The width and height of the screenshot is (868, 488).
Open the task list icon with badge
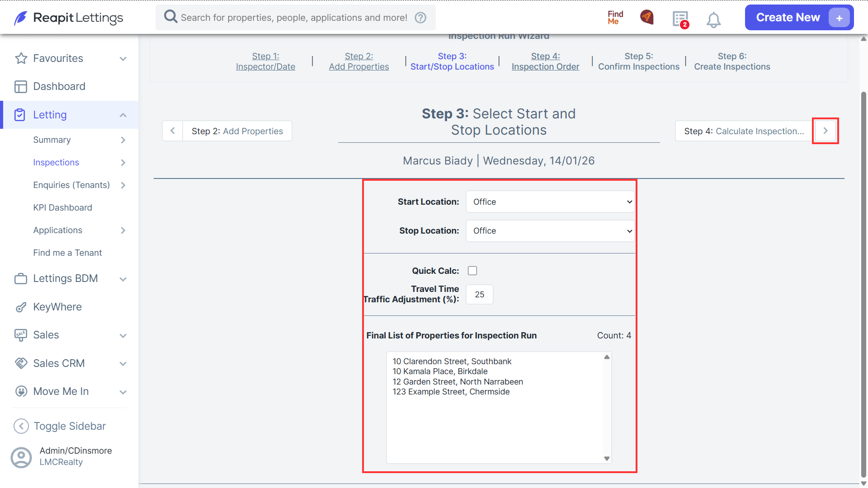[x=680, y=19]
